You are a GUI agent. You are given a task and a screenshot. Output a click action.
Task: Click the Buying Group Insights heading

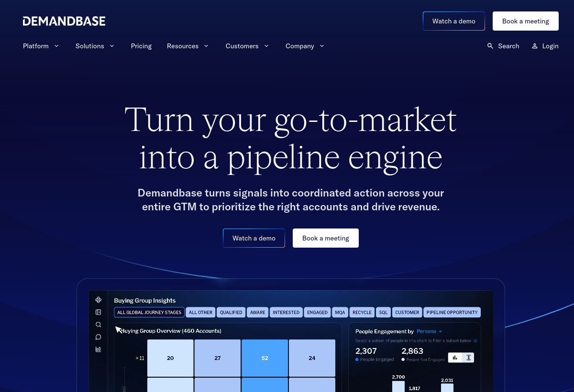coord(145,301)
